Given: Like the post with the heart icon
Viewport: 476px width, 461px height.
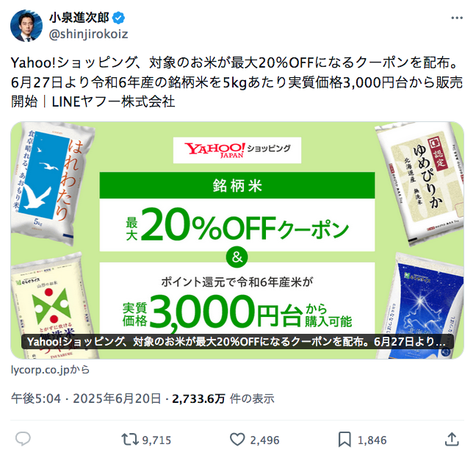Looking at the screenshot, I should (x=237, y=440).
